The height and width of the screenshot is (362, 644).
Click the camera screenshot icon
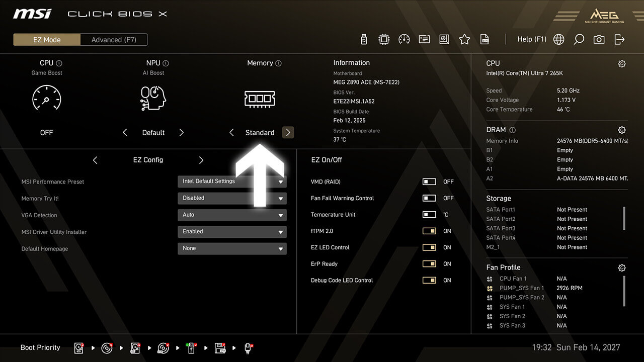pyautogui.click(x=599, y=39)
